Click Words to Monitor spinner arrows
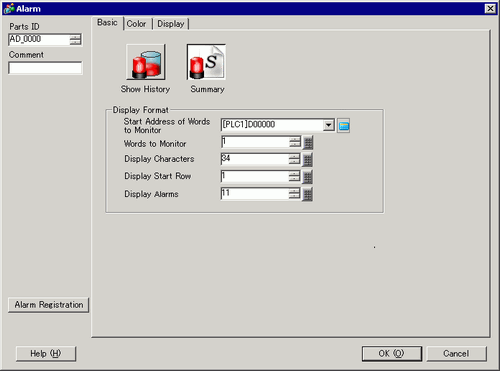This screenshot has width=500, height=371. [295, 142]
